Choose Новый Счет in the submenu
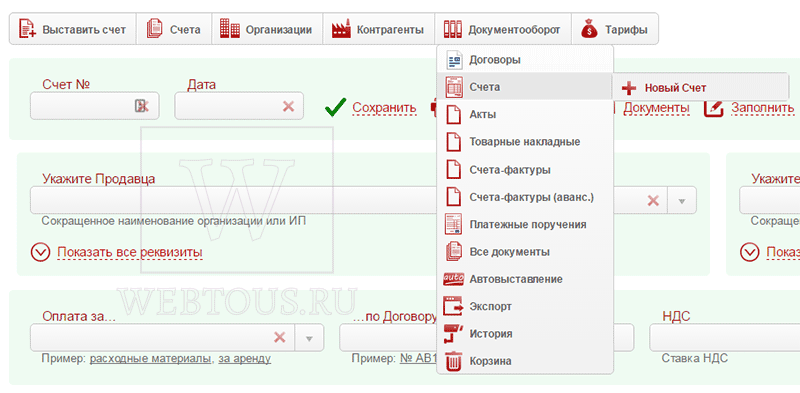Screen dimensions: 800x393 (x=700, y=88)
